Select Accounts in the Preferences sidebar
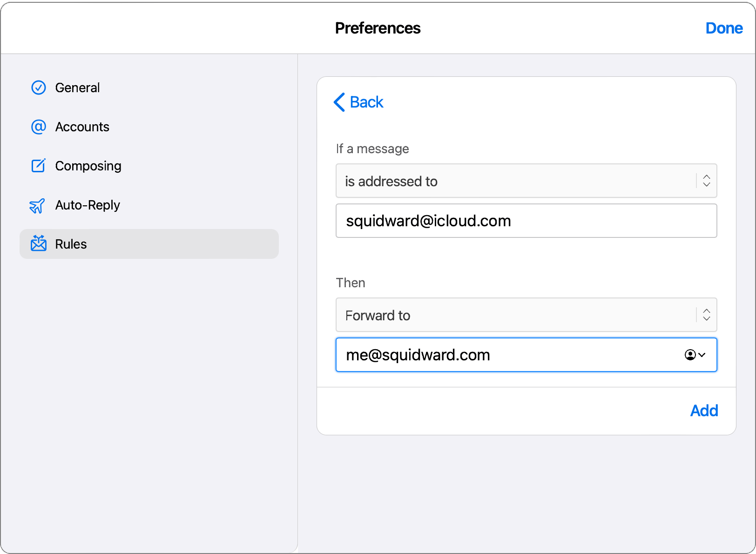 [x=82, y=127]
